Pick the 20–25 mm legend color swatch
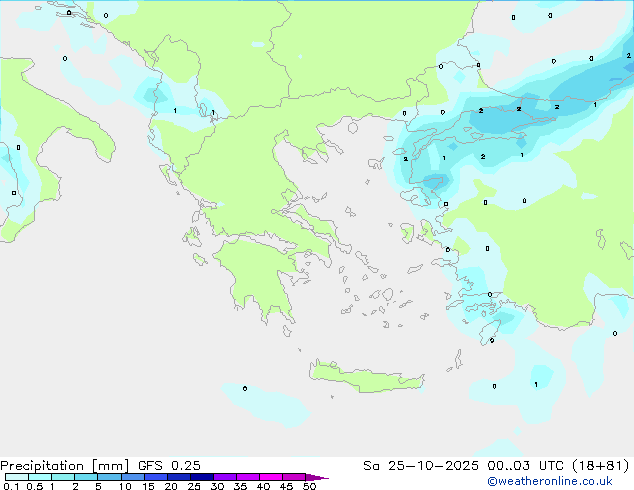634x490 pixels. click(179, 477)
